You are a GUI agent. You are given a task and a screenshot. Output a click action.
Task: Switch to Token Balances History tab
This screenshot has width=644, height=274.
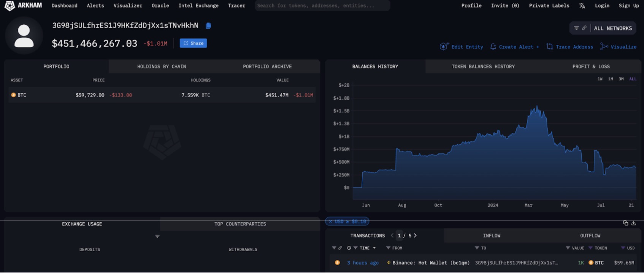point(483,66)
